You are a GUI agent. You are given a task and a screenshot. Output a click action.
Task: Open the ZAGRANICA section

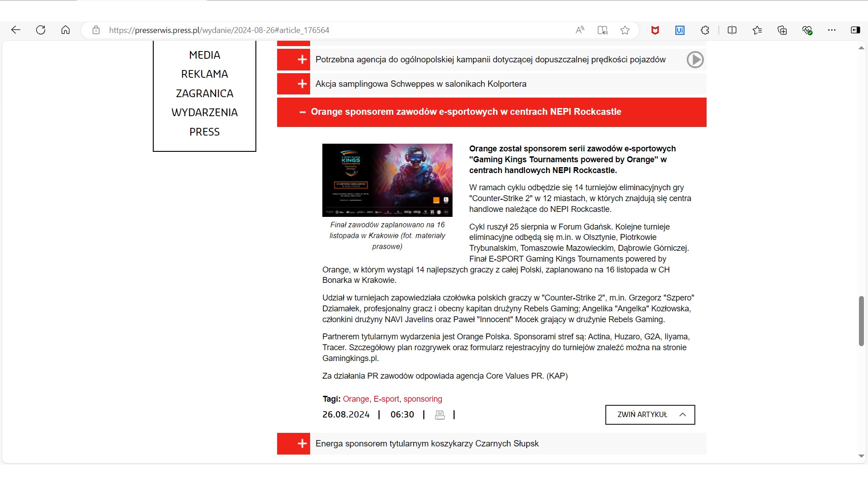click(204, 94)
